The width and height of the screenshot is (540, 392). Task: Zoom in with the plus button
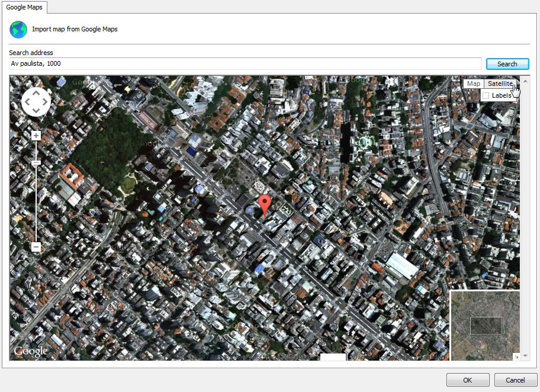tap(36, 136)
